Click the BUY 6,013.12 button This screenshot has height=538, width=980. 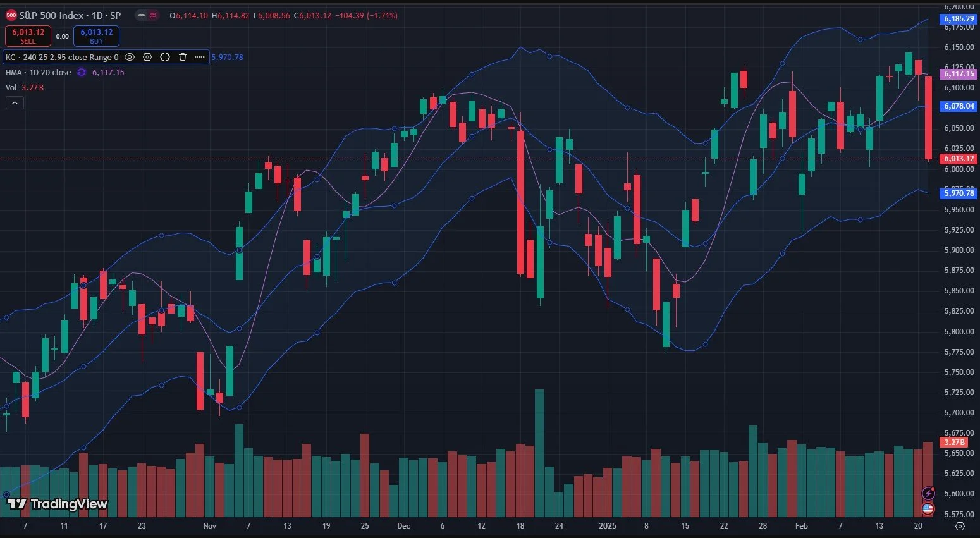[x=96, y=36]
